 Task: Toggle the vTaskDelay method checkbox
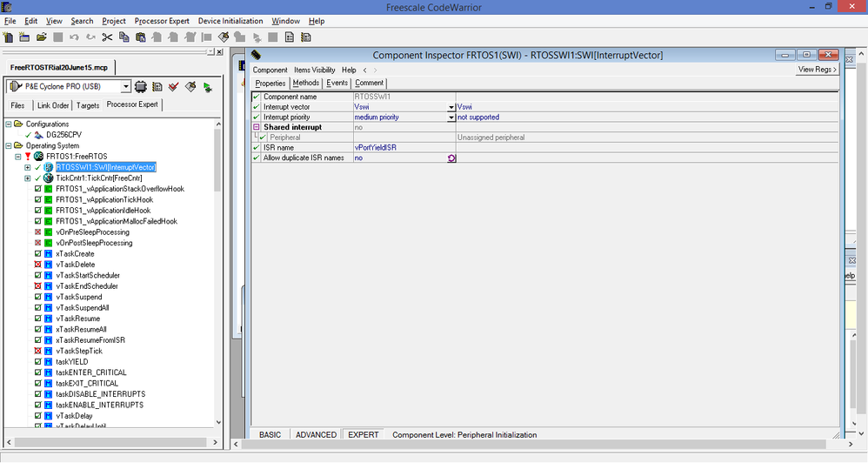tap(37, 415)
